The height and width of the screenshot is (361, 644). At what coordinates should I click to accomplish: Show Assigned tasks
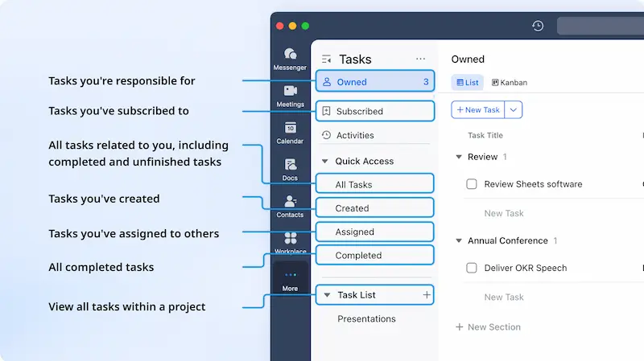[375, 232]
